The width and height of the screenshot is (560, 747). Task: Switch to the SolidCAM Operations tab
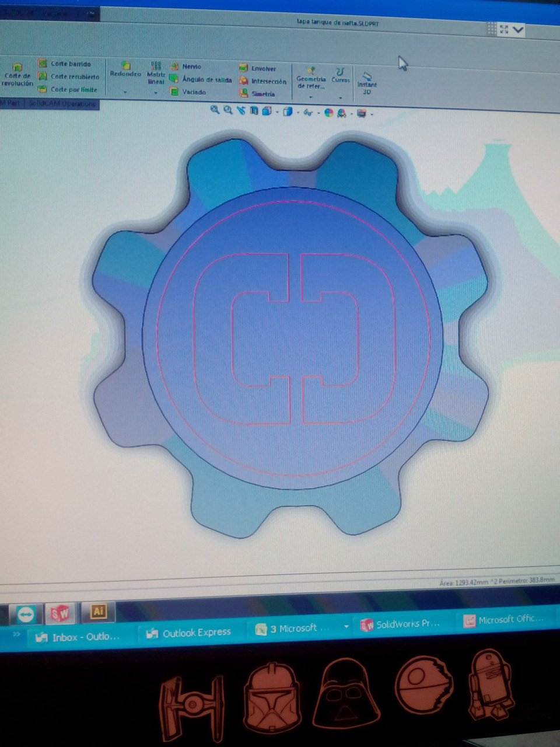tap(61, 104)
